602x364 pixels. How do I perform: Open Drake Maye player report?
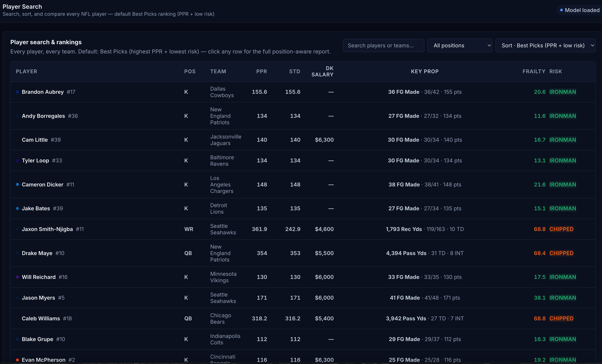coord(303,253)
